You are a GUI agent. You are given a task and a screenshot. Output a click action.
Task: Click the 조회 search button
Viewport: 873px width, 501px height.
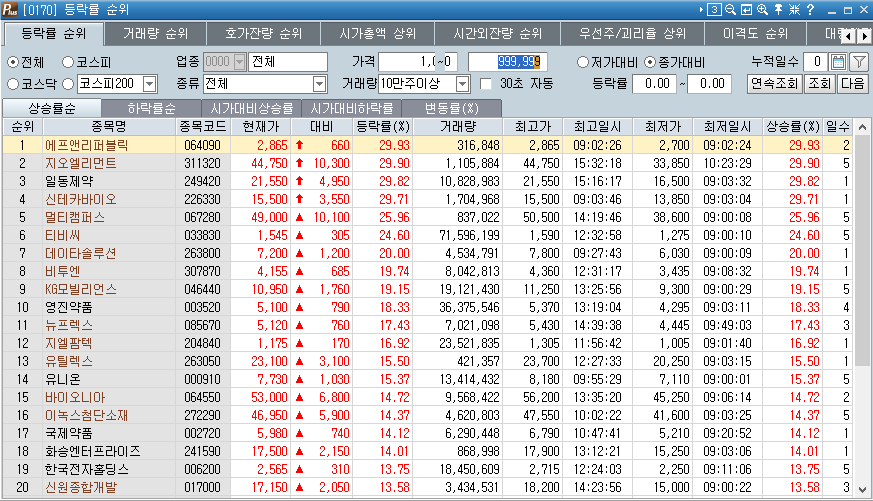coord(820,84)
